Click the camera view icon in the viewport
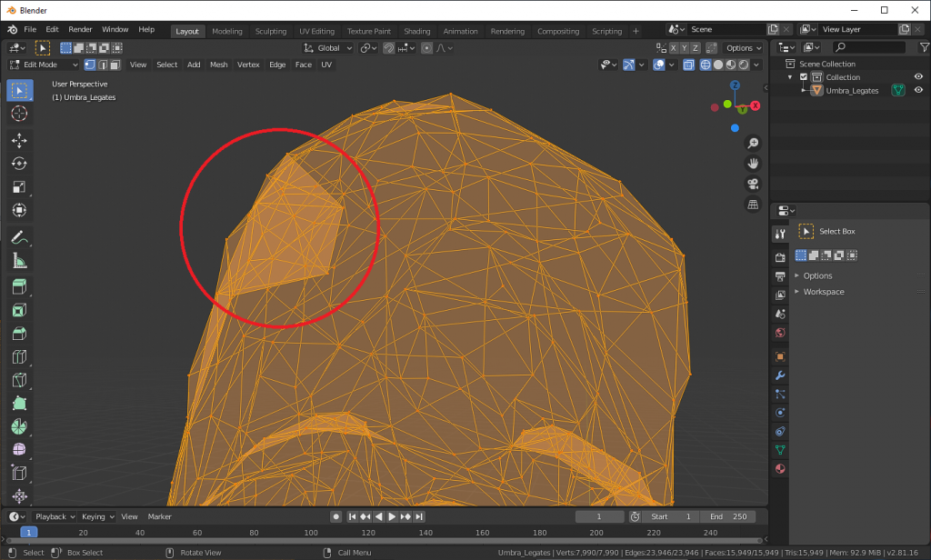Screen dimensions: 931x560 (x=752, y=183)
